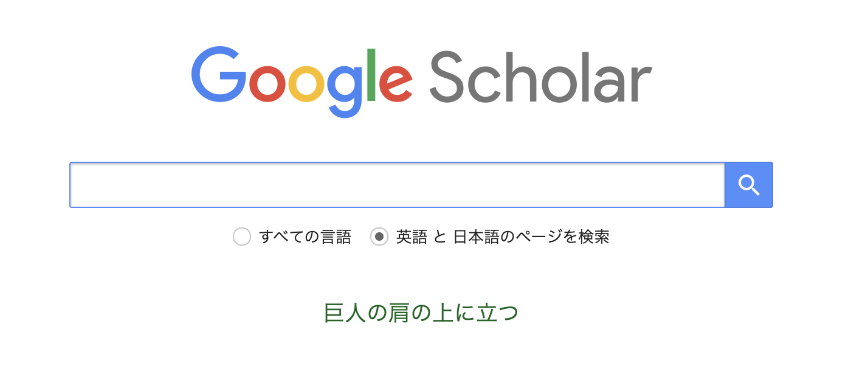Click the red o in the Google logo
This screenshot has height=366, width=868.
coord(267,84)
